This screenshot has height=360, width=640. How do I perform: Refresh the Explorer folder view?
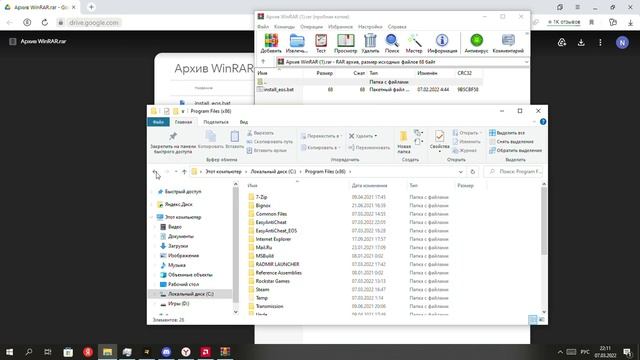473,172
